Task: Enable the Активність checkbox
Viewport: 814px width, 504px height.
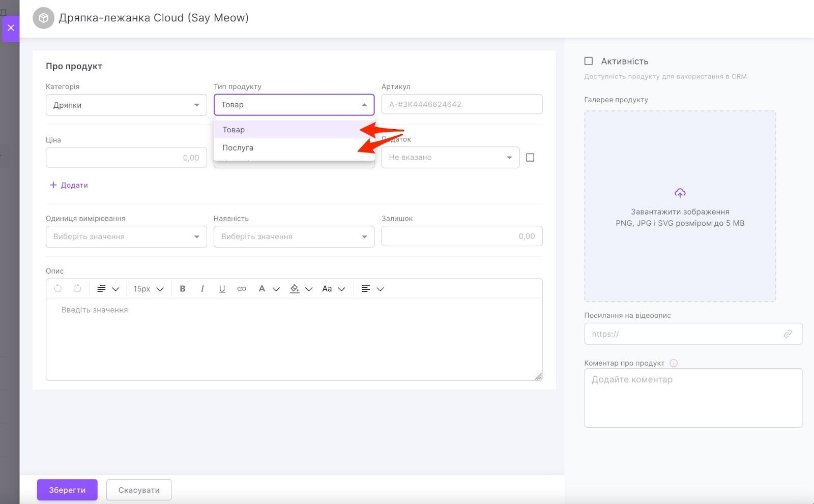Action: (589, 61)
